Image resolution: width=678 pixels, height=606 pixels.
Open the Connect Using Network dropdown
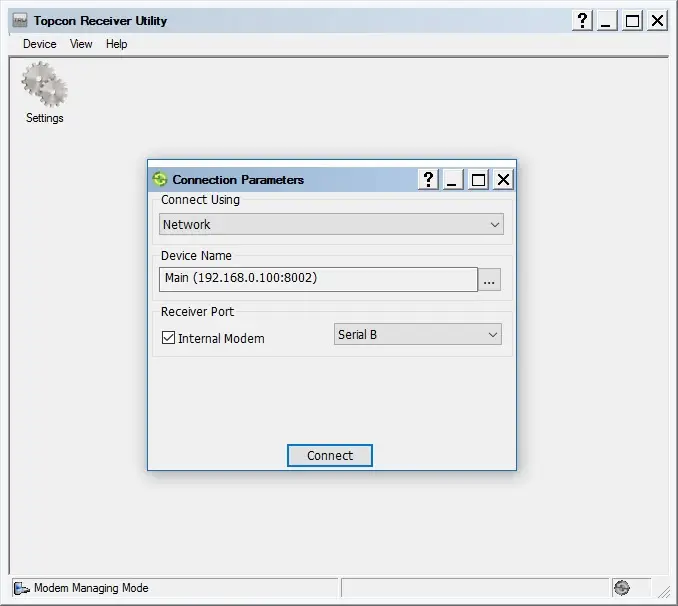[331, 224]
